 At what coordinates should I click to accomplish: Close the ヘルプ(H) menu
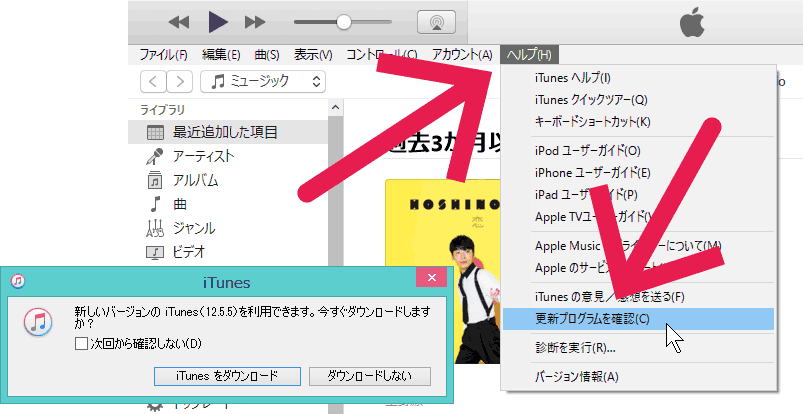[529, 54]
